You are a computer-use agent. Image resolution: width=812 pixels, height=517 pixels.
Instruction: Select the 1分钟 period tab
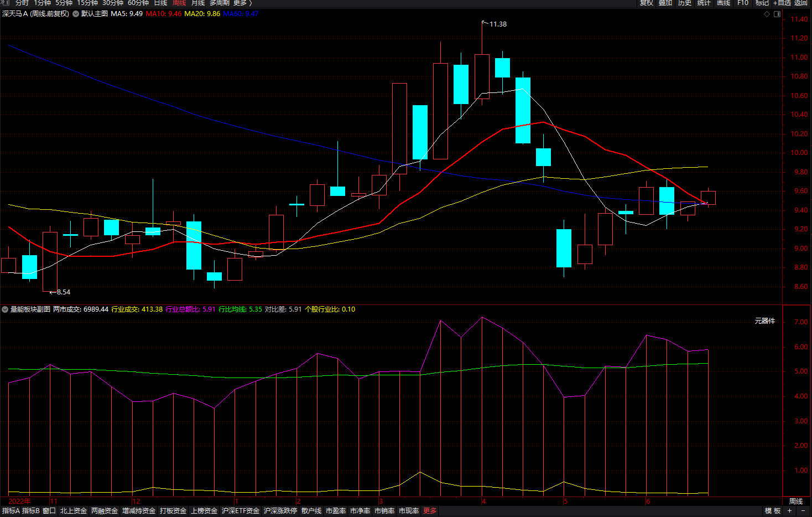[x=42, y=3]
